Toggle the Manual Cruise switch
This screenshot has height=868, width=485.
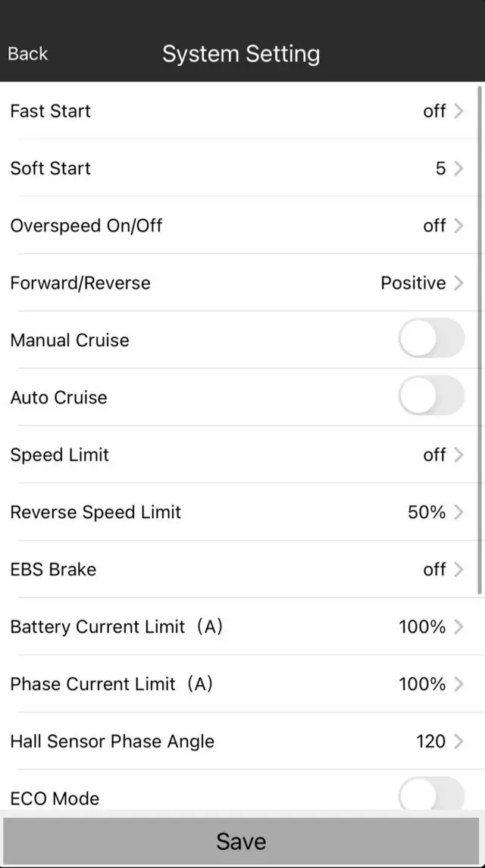tap(431, 339)
